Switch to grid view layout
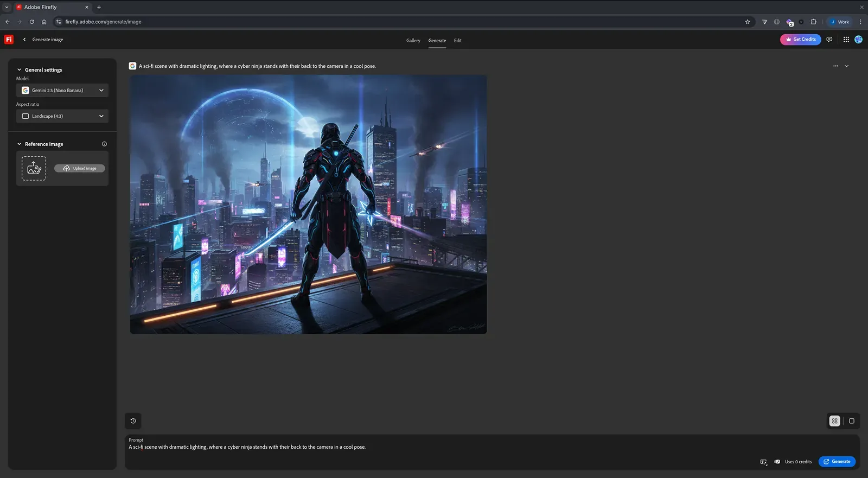The width and height of the screenshot is (868, 478). point(834,421)
